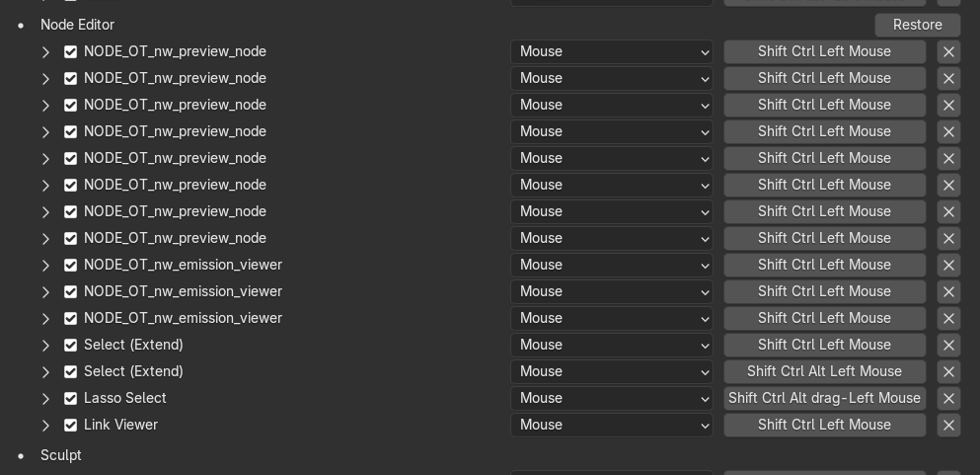Remove Select (Extend) entry bound to Shift Ctrl Left Mouse
The image size is (980, 475).
click(948, 345)
